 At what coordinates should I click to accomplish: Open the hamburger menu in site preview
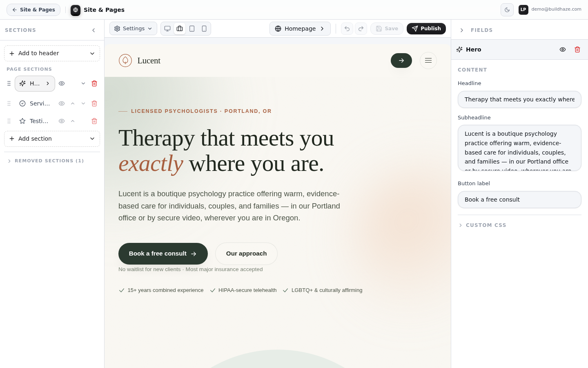[x=428, y=61]
